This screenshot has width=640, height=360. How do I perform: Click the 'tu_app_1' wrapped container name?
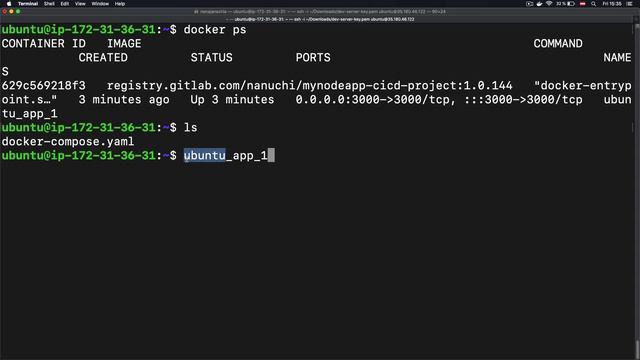(x=29, y=114)
